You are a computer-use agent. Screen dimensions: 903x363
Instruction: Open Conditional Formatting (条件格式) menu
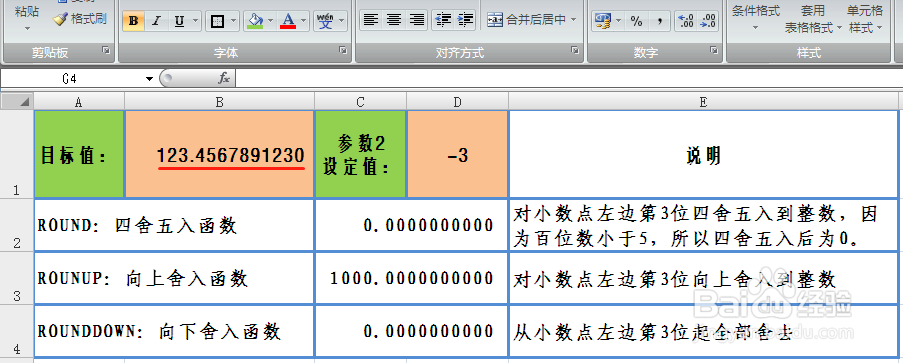tap(756, 17)
